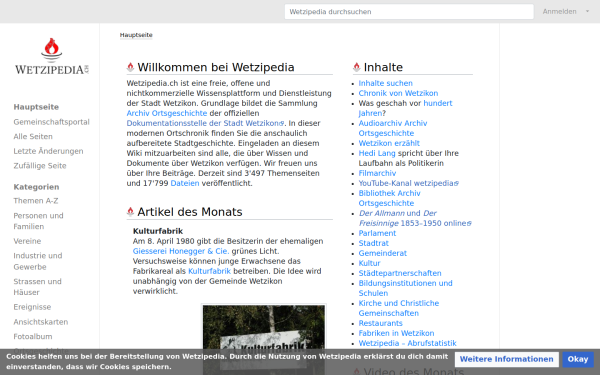Open Gemeinschaftsportal in the sidebar

click(x=51, y=122)
